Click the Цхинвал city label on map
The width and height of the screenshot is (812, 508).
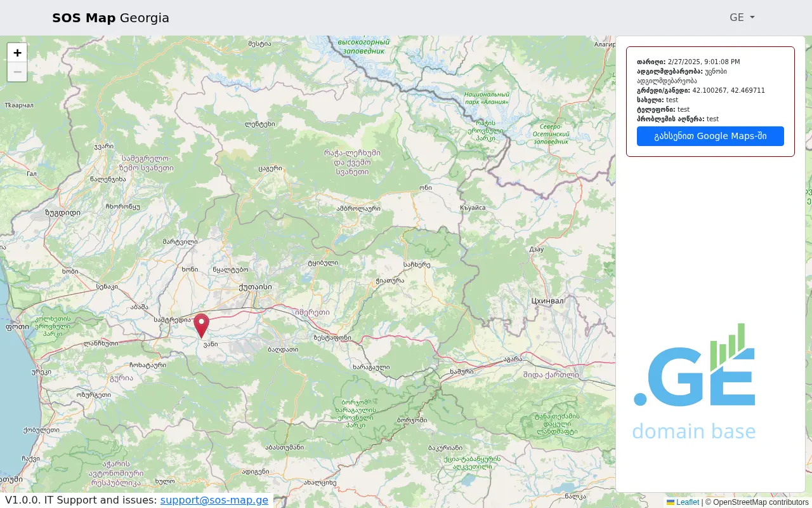(547, 300)
